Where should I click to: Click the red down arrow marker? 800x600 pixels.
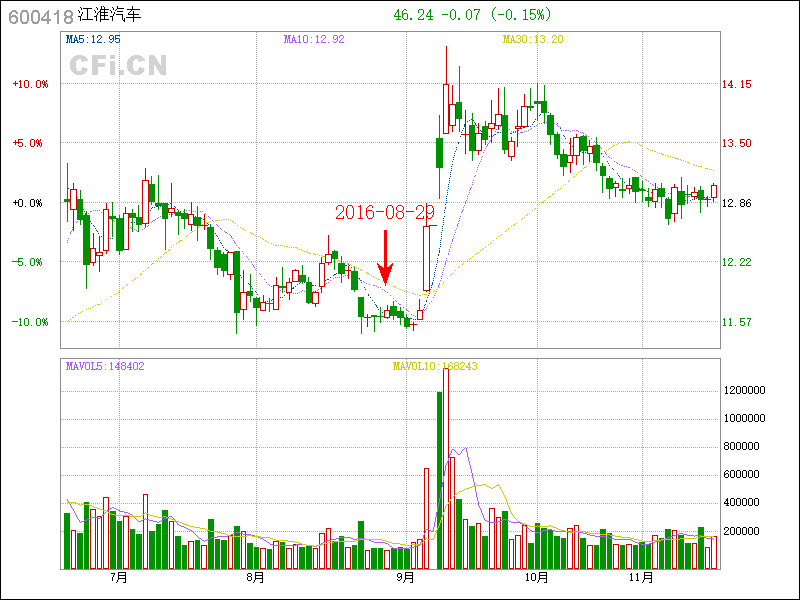tap(385, 259)
